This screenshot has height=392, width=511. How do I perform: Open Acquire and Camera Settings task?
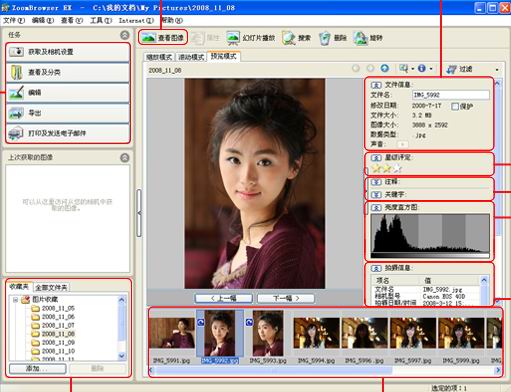coord(68,52)
